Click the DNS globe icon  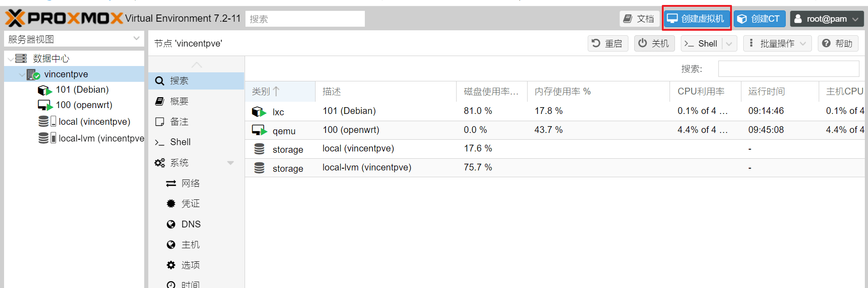pos(171,224)
